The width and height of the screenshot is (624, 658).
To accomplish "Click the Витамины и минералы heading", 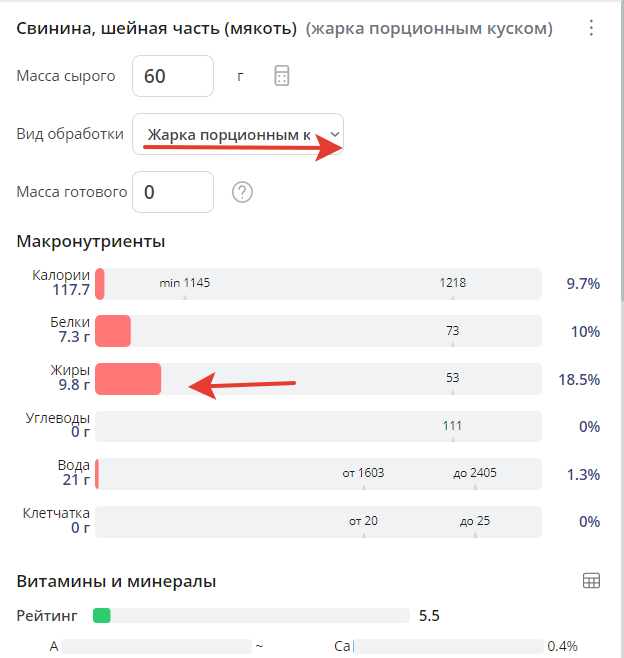I will pos(117,581).
